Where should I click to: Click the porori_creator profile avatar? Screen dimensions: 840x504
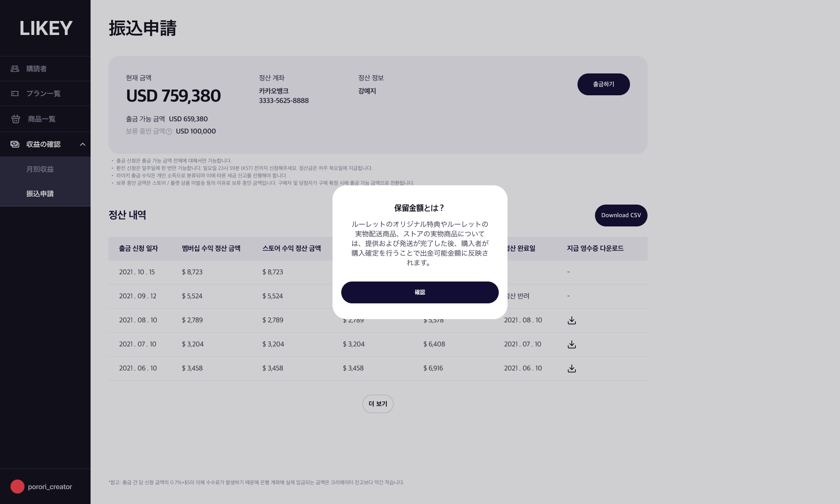pos(17,487)
